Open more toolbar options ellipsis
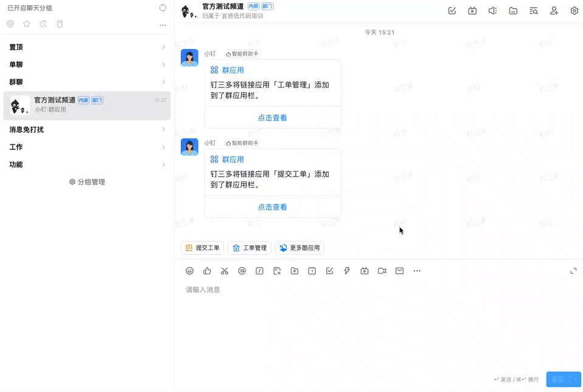The width and height of the screenshot is (583, 392). pos(417,271)
